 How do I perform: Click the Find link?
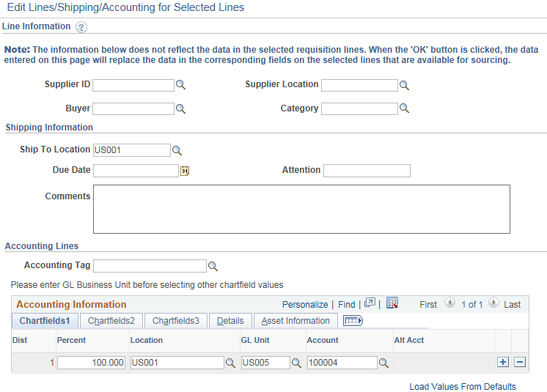click(346, 305)
